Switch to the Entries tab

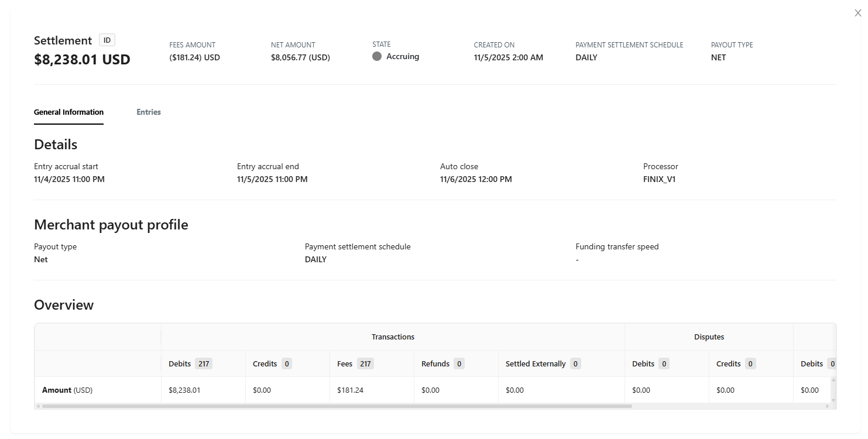point(148,112)
